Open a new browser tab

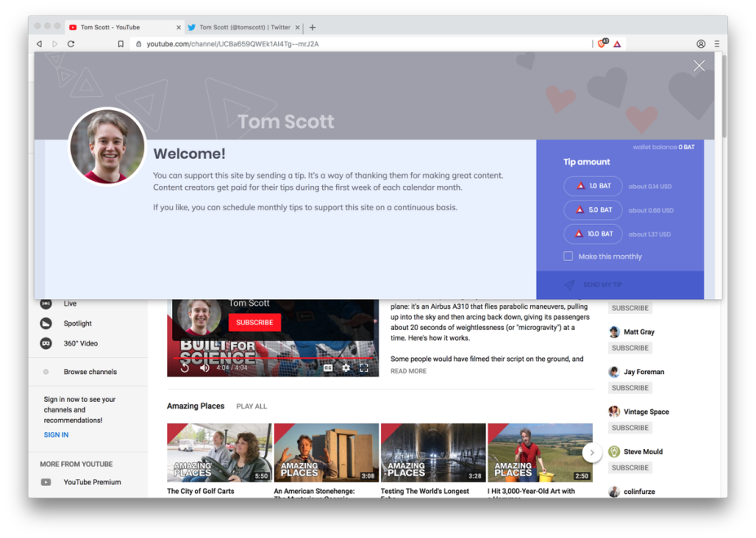coord(312,27)
